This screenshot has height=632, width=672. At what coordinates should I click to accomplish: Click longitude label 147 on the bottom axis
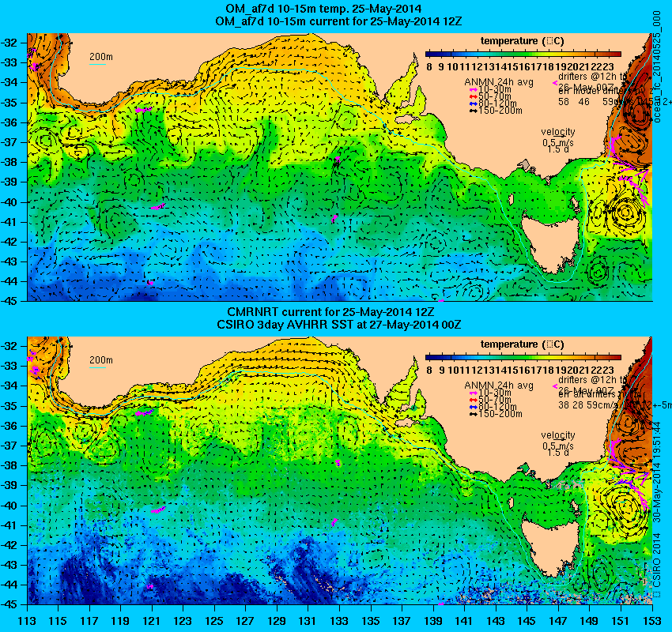(x=558, y=620)
